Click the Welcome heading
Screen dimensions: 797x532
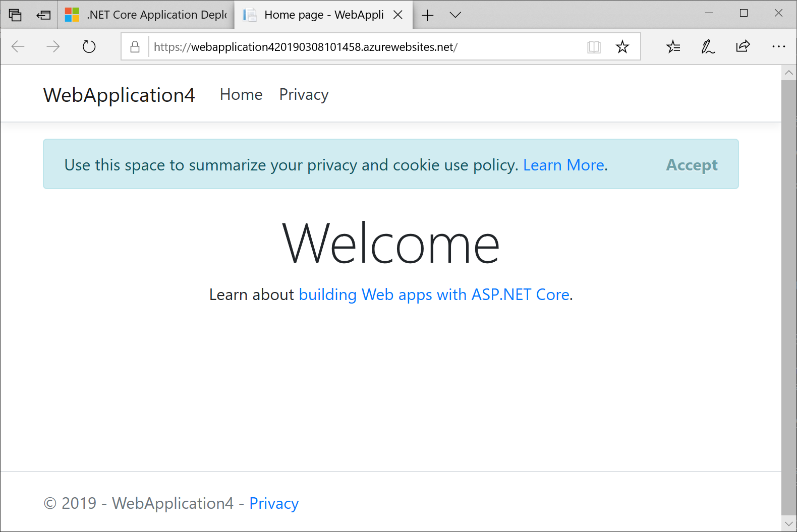tap(391, 244)
